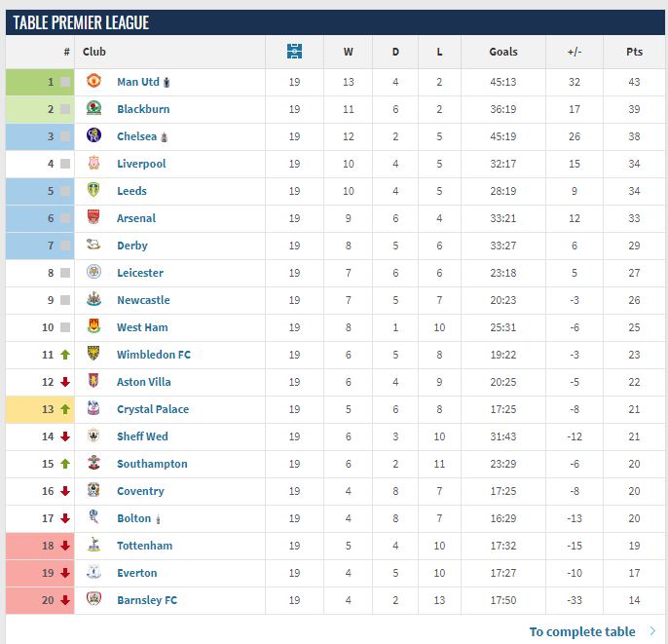Viewport: 668px width, 644px height.
Task: Open the Arsenal club page link
Action: [x=136, y=218]
